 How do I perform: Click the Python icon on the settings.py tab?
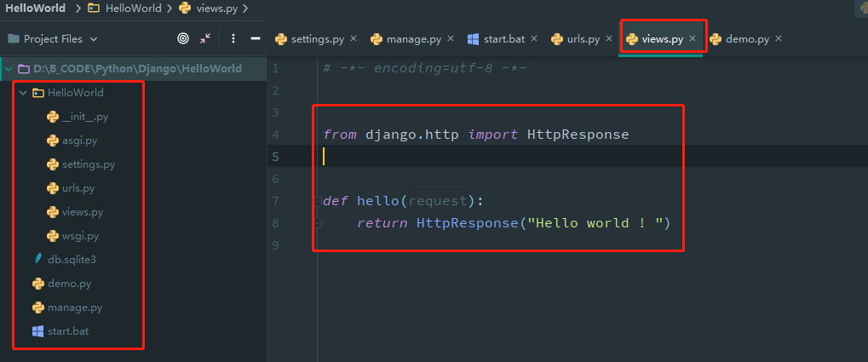(280, 39)
